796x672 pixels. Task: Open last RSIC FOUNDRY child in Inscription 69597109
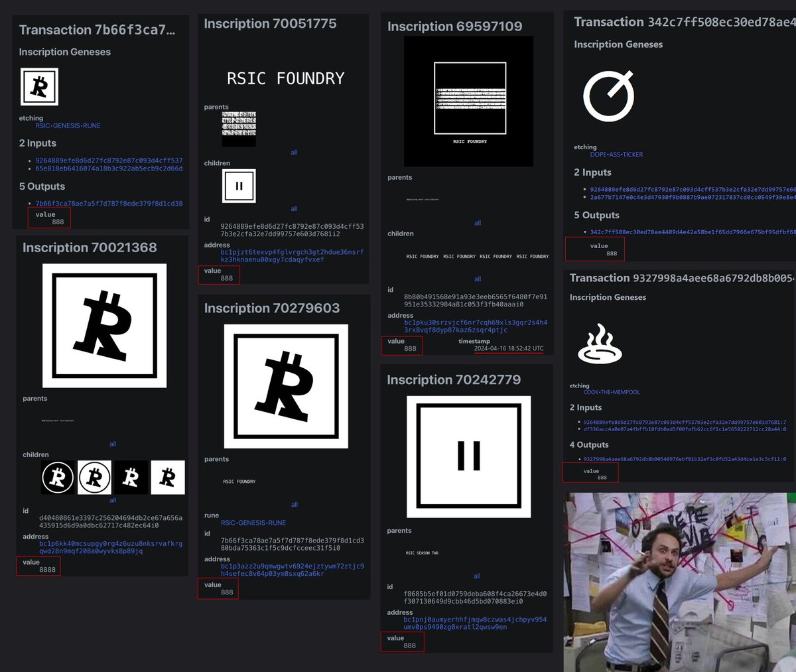(x=533, y=256)
